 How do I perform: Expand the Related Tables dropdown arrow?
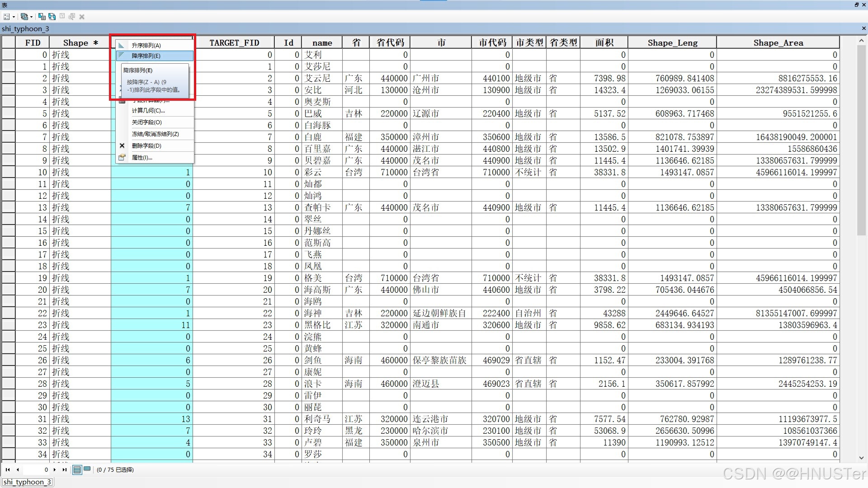tap(31, 17)
